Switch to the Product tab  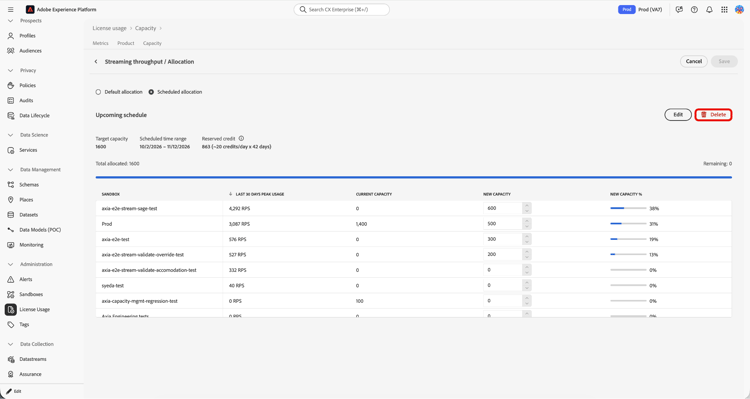(126, 43)
